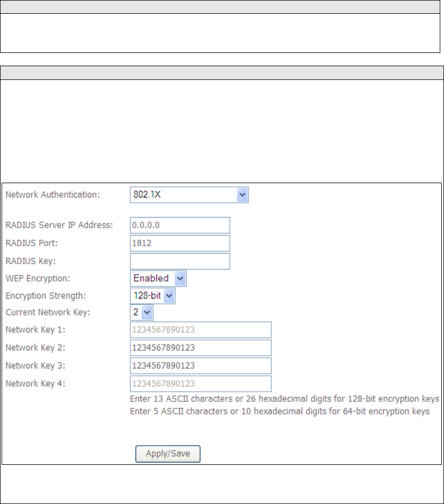444x504 pixels.
Task: Open the Encryption Strength dropdown showing 128-bit
Action: (x=153, y=296)
